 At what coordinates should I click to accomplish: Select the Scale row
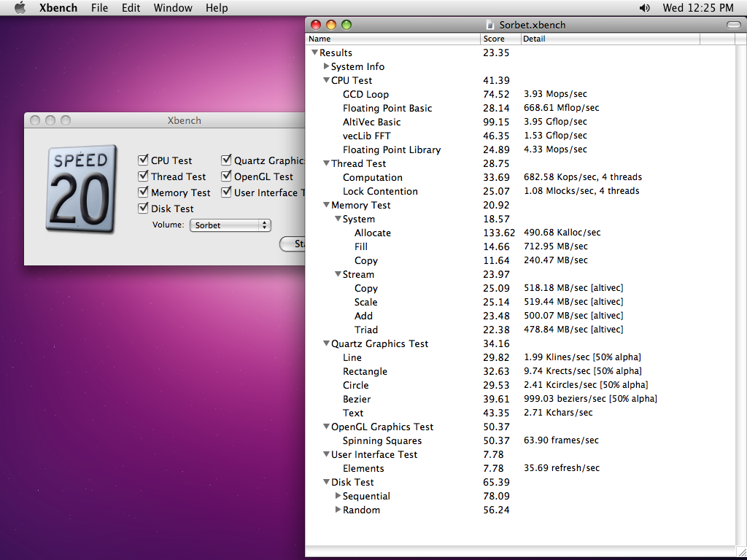(x=520, y=302)
